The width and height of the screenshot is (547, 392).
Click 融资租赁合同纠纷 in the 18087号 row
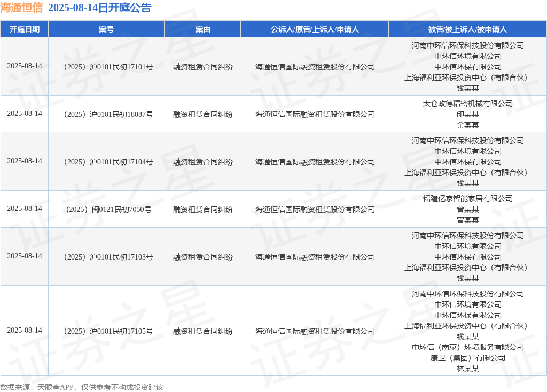pos(202,114)
